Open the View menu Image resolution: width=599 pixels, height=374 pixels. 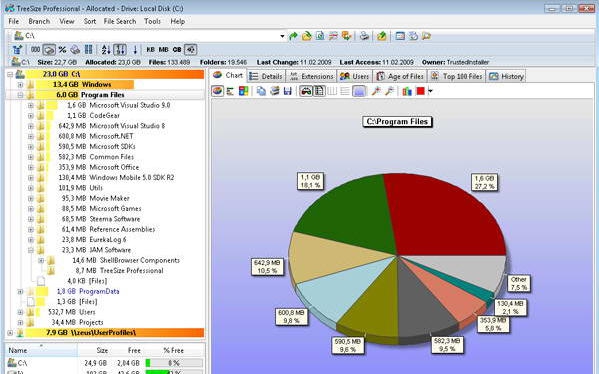click(x=66, y=21)
